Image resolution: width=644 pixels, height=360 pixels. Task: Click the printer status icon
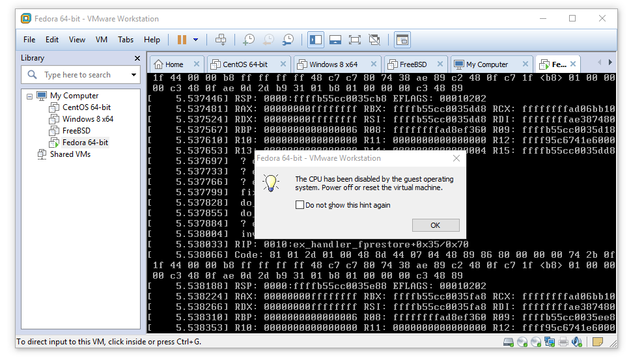(563, 342)
